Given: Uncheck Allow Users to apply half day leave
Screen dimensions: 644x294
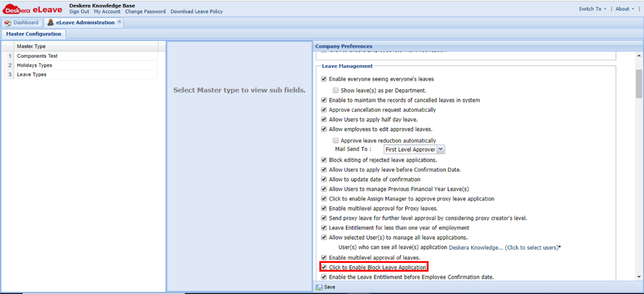Looking at the screenshot, I should click(x=324, y=119).
